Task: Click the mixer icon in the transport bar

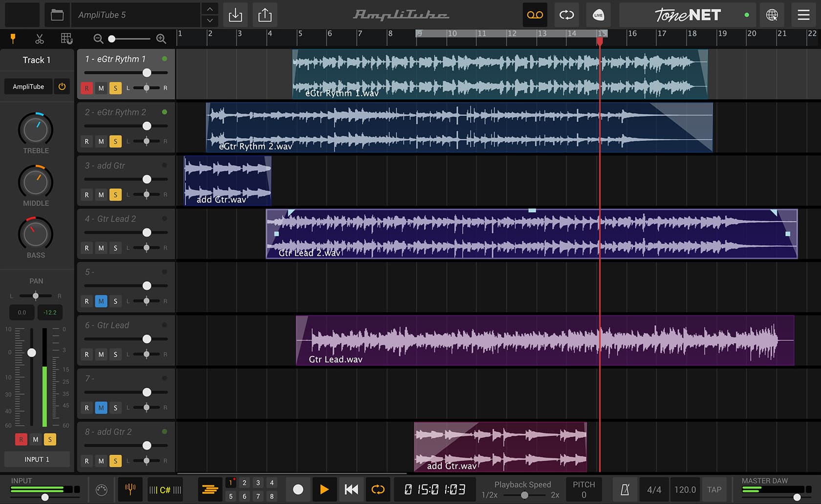Action: click(210, 489)
